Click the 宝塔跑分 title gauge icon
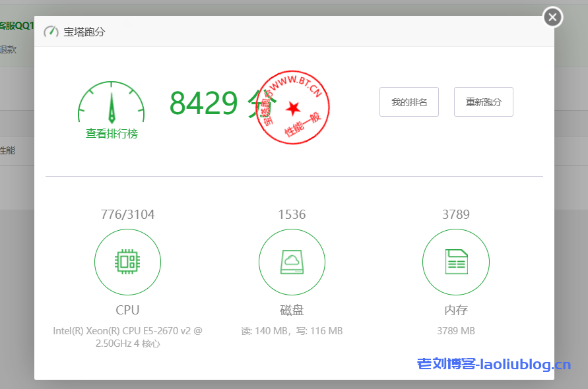Viewport: 588px width, 389px height. click(x=51, y=31)
